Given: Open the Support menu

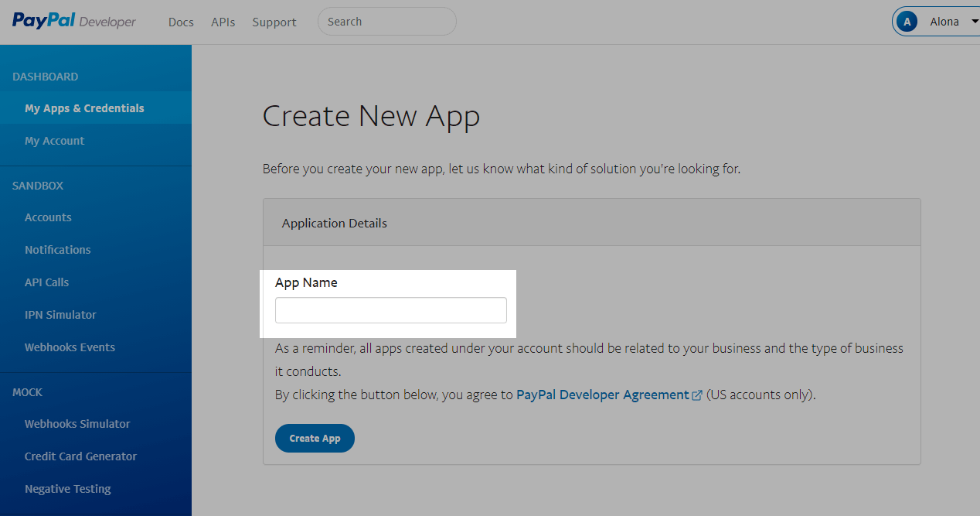Looking at the screenshot, I should coord(274,22).
